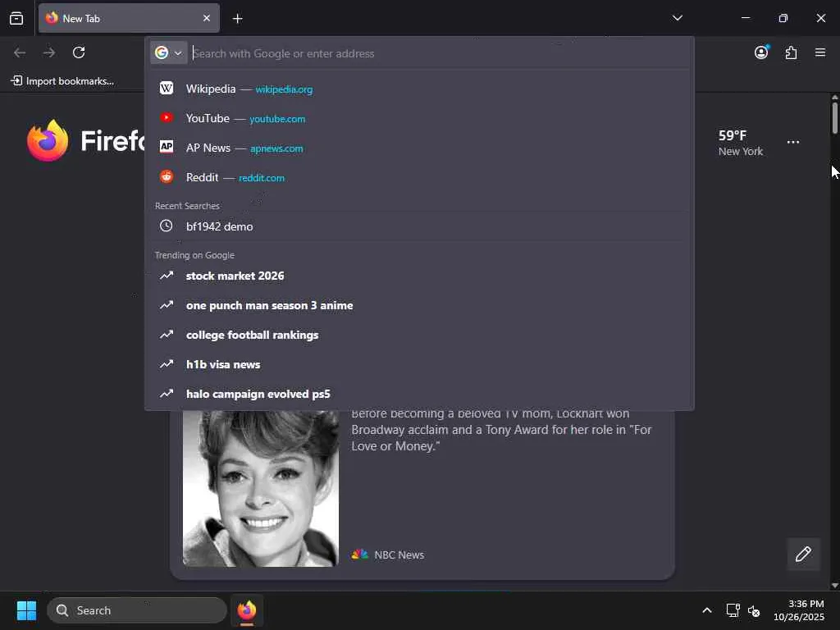Open the Firefox application menu
This screenshot has height=630, width=840.
coord(820,52)
